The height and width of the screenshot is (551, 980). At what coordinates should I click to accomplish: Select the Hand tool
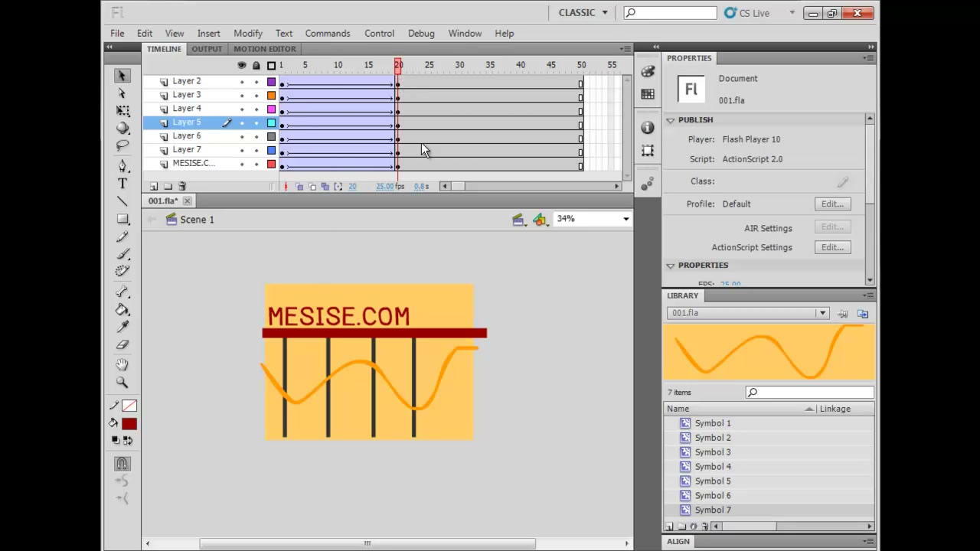click(x=122, y=364)
